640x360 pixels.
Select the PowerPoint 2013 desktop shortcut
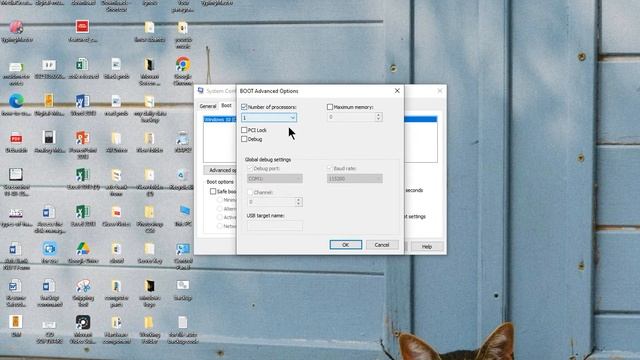point(82,138)
